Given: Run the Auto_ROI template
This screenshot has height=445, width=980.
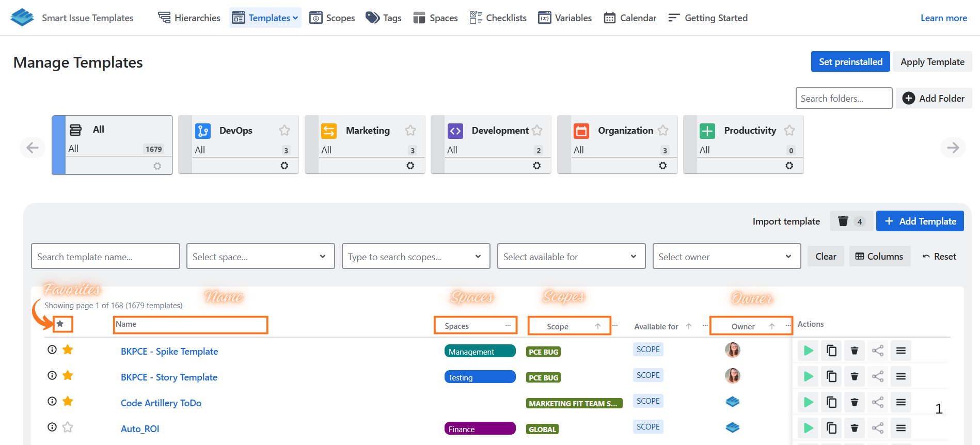Looking at the screenshot, I should point(808,428).
